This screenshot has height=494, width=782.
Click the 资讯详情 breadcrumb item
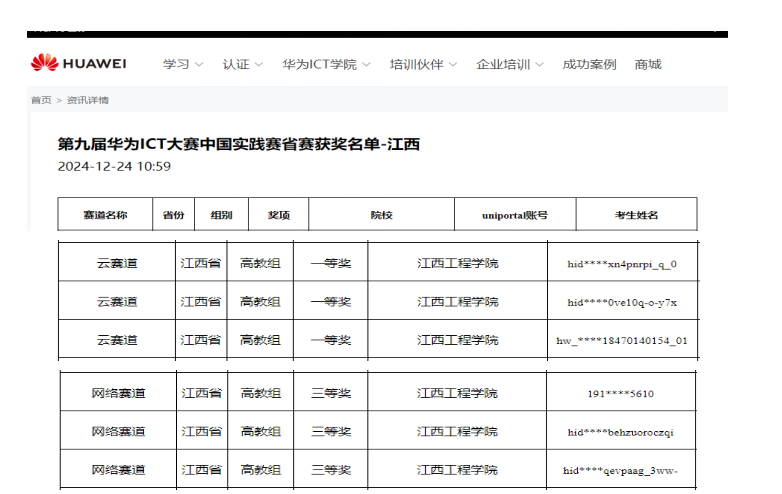[88, 100]
